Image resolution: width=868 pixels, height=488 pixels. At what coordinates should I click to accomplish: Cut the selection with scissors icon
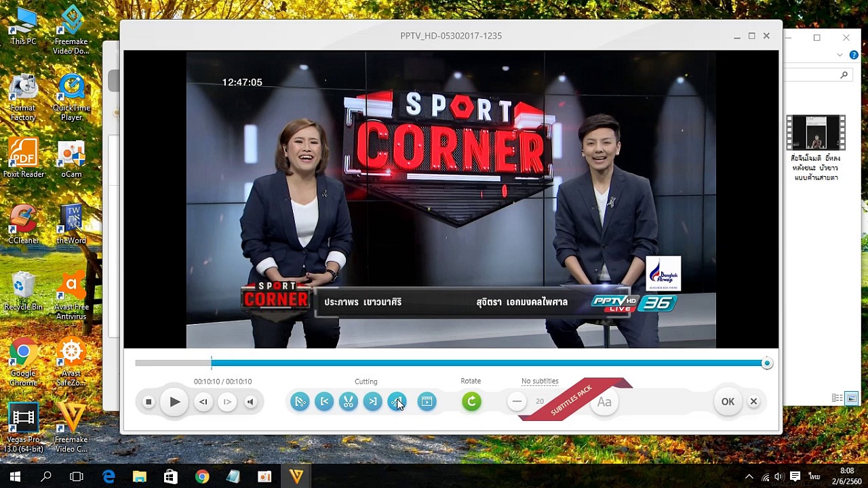[348, 402]
